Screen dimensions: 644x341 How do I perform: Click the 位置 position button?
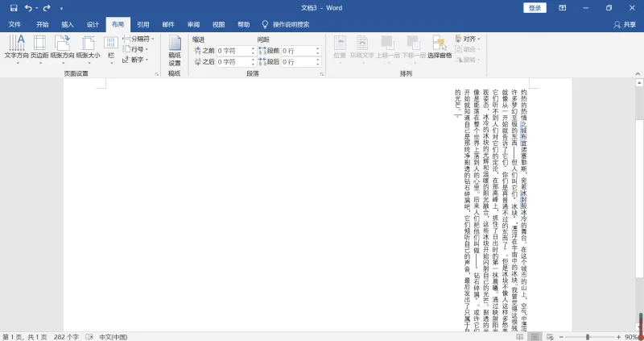click(340, 49)
